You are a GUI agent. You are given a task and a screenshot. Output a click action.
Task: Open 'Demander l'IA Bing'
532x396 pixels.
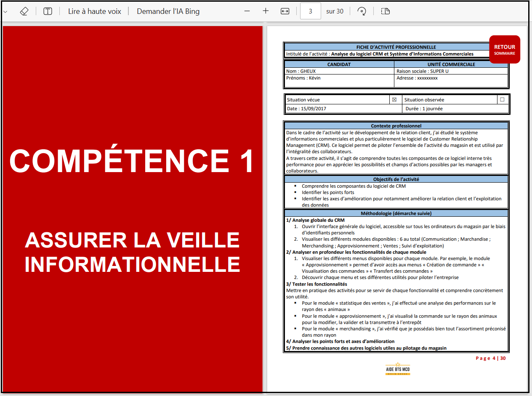tap(168, 11)
